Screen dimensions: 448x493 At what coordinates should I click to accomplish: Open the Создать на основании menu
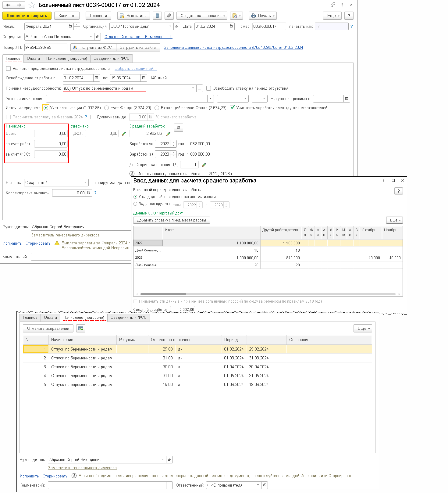[x=202, y=16]
